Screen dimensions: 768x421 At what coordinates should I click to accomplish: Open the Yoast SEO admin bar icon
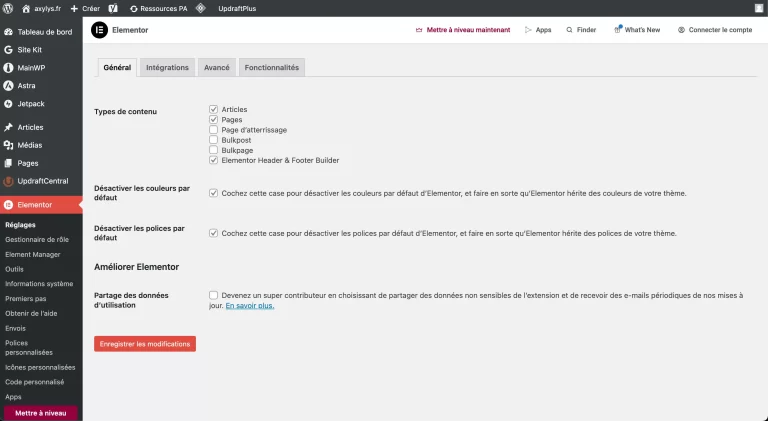[113, 8]
